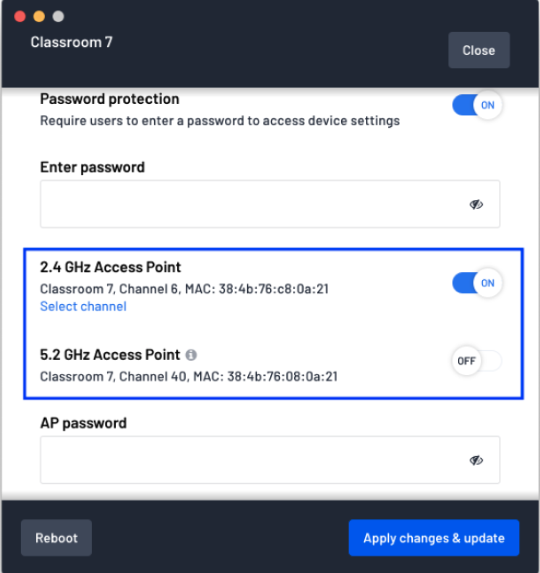Viewport: 540px width, 573px height.
Task: Disable the 2.4 GHz Access Point
Action: tap(477, 283)
